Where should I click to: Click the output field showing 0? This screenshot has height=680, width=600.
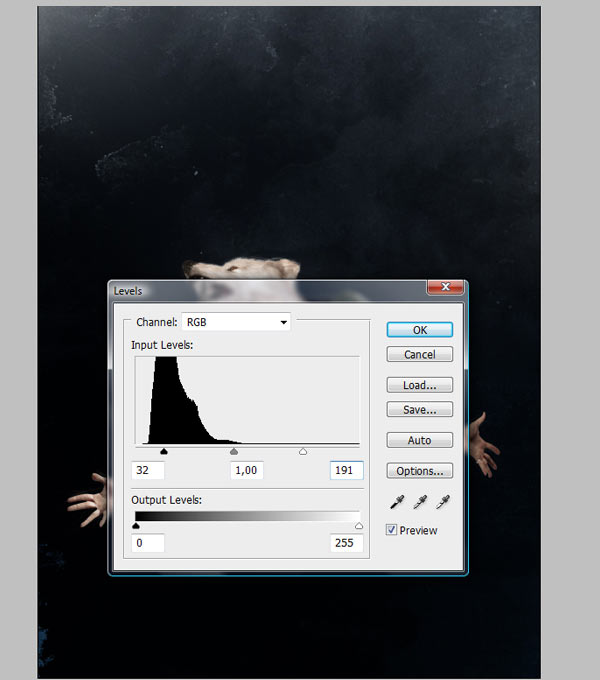(148, 543)
